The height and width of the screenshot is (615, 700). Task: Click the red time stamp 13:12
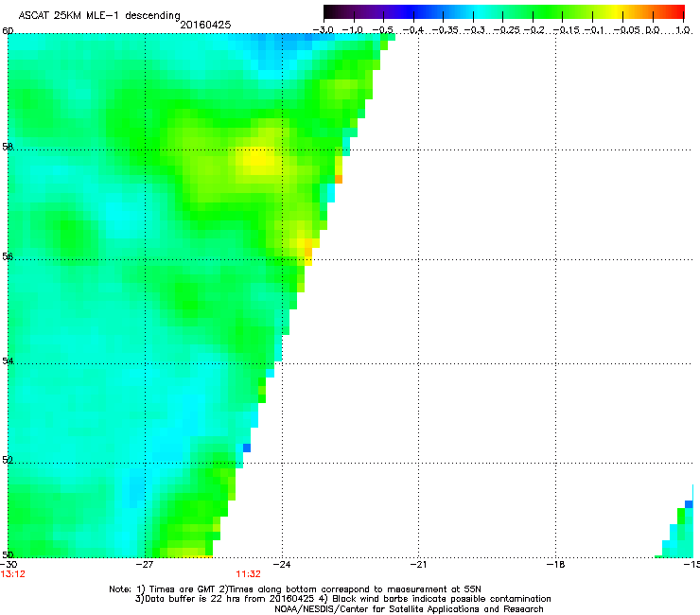coord(13,574)
